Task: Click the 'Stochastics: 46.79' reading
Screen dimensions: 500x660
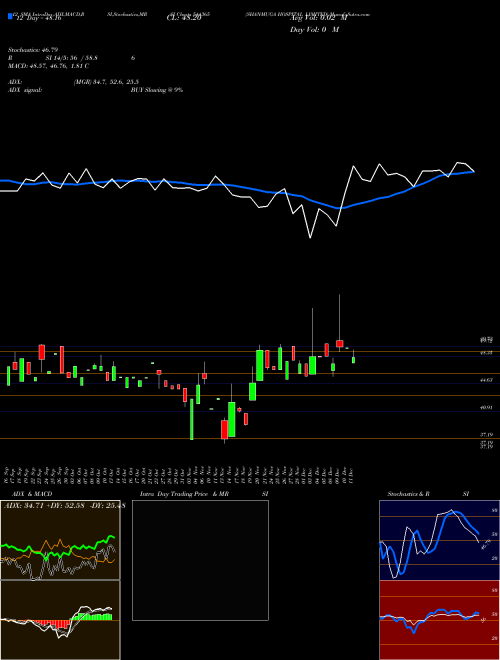Action: [33, 50]
